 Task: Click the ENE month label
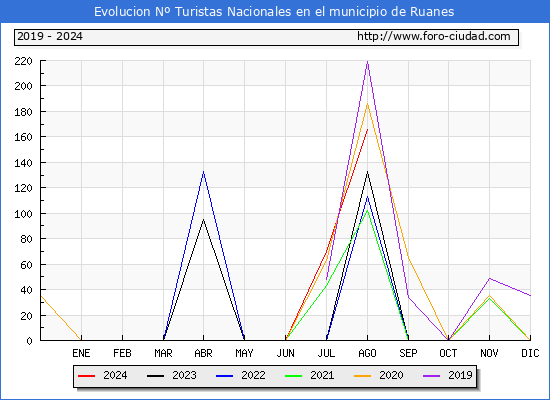[81, 353]
